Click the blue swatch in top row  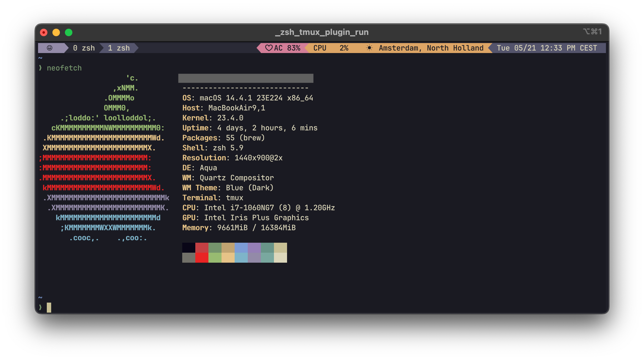[241, 248]
